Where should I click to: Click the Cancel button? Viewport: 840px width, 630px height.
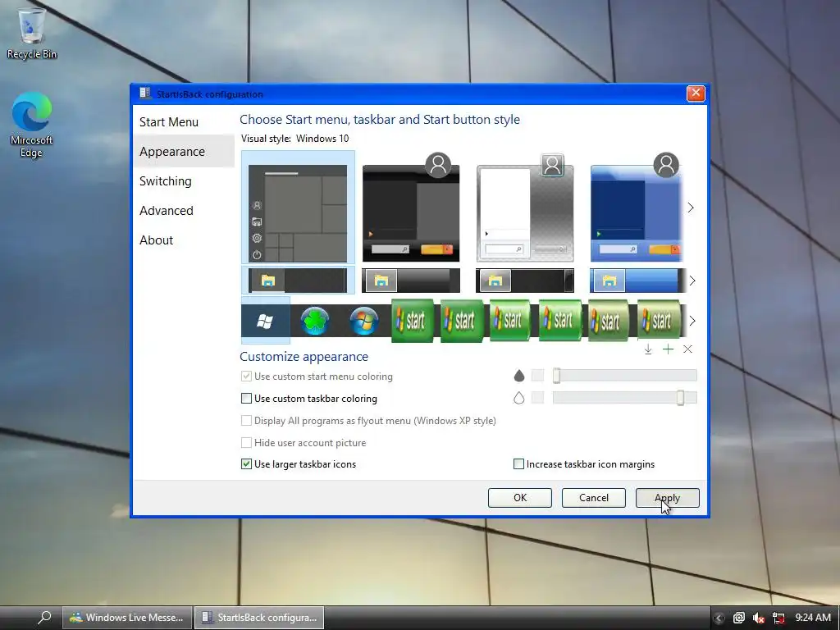pyautogui.click(x=594, y=498)
